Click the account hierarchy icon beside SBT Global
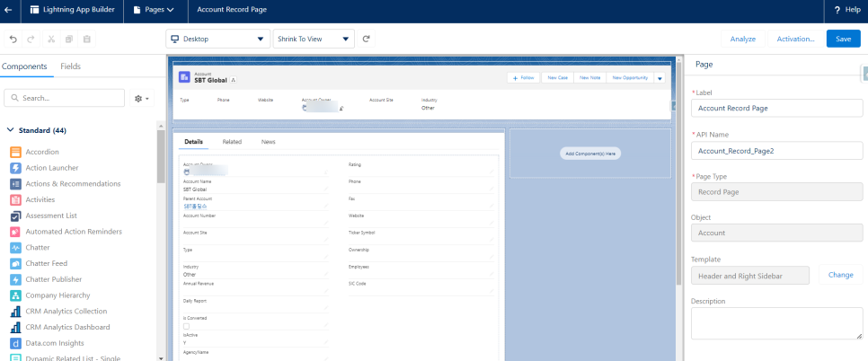This screenshot has height=361, width=868. (x=234, y=80)
